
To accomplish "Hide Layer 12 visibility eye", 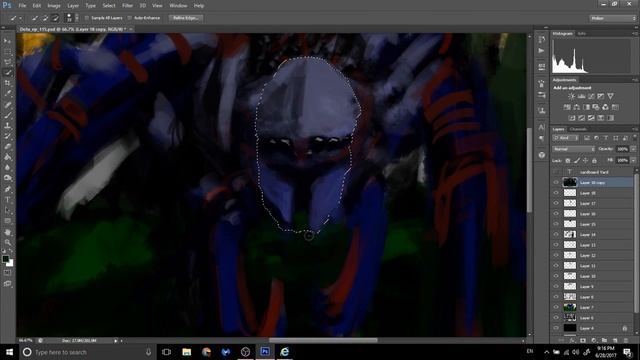I will coord(556,255).
